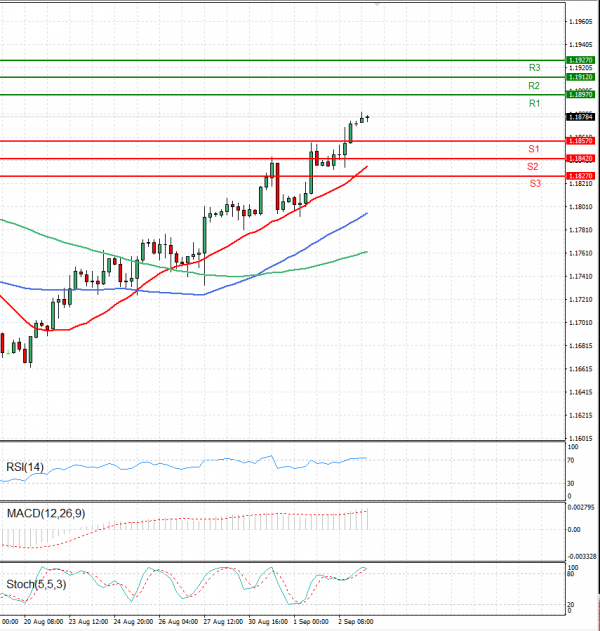Click the R1 resistance label
This screenshot has height=631, width=600.
pyautogui.click(x=534, y=104)
